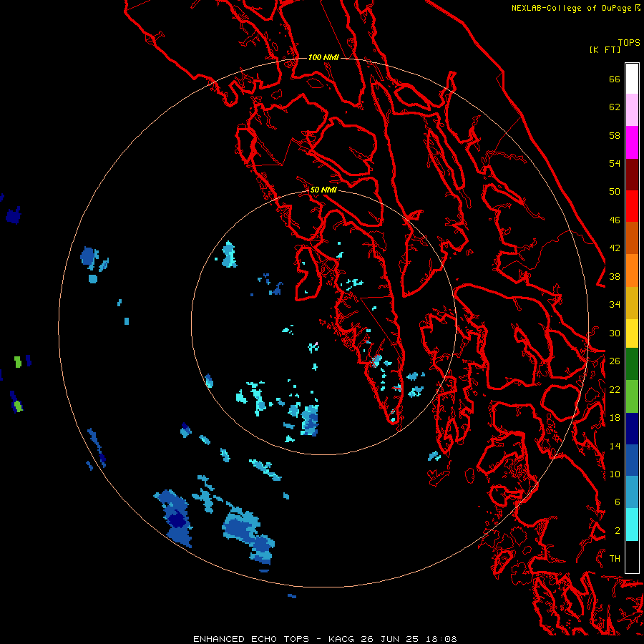
Task: Click the '50' legend value
Action: (615, 191)
